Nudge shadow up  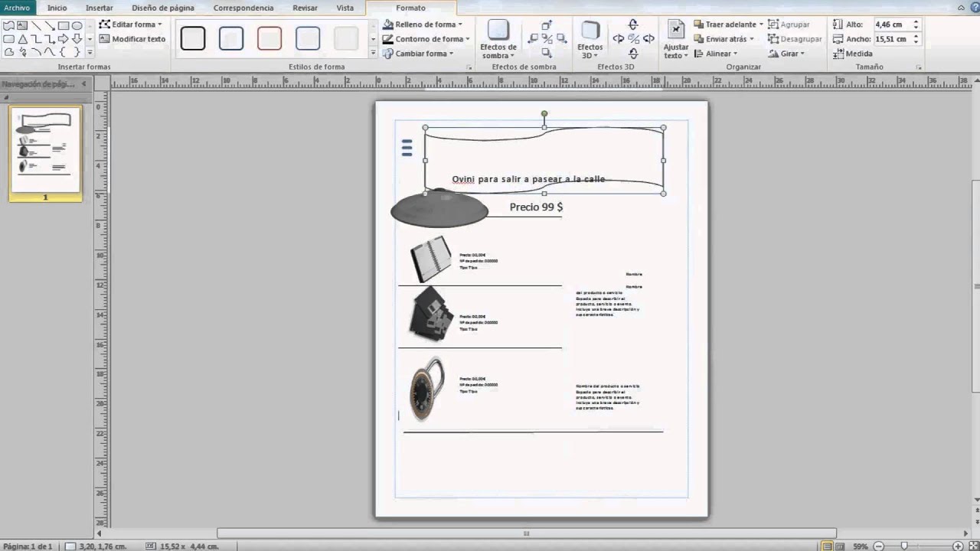click(x=547, y=25)
